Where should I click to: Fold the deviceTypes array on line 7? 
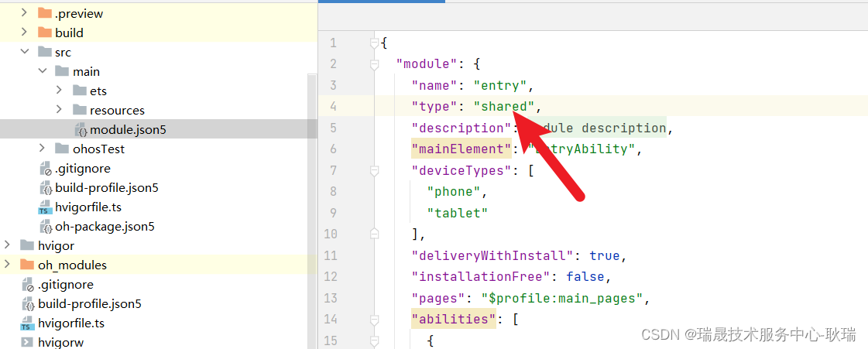(375, 170)
